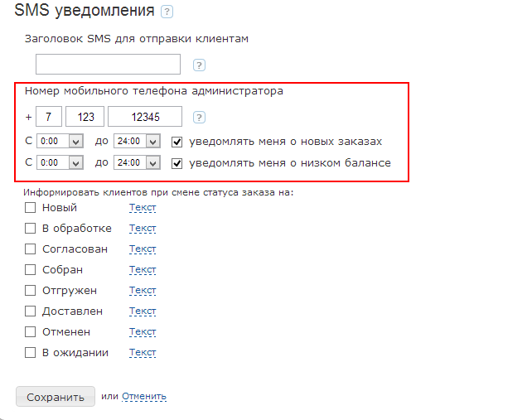Uncheck уведомлять меня о низком балансе
The width and height of the screenshot is (532, 420).
pyautogui.click(x=177, y=163)
